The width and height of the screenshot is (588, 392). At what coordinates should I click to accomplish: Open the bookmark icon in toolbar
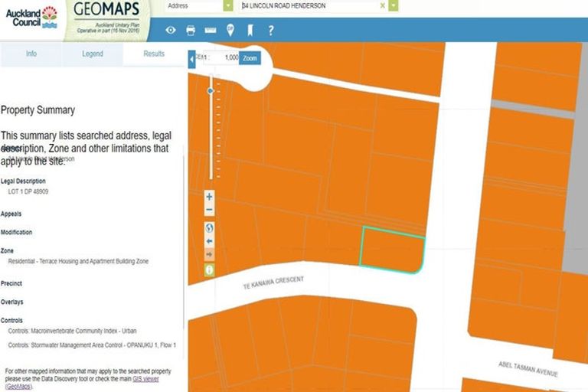tap(250, 31)
